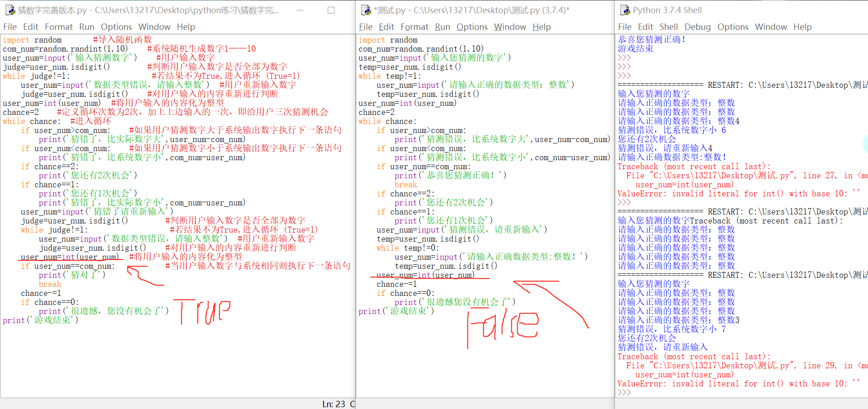Open File menu in 测试.py window

pyautogui.click(x=366, y=27)
